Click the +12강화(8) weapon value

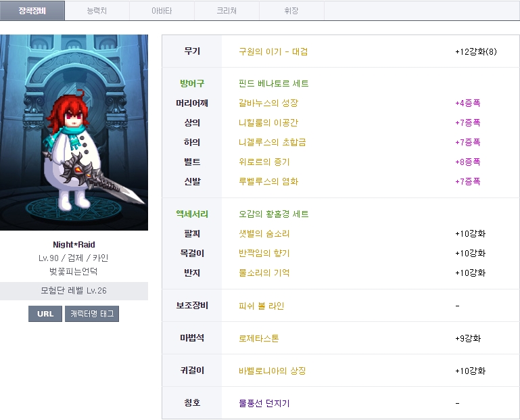[x=476, y=51]
